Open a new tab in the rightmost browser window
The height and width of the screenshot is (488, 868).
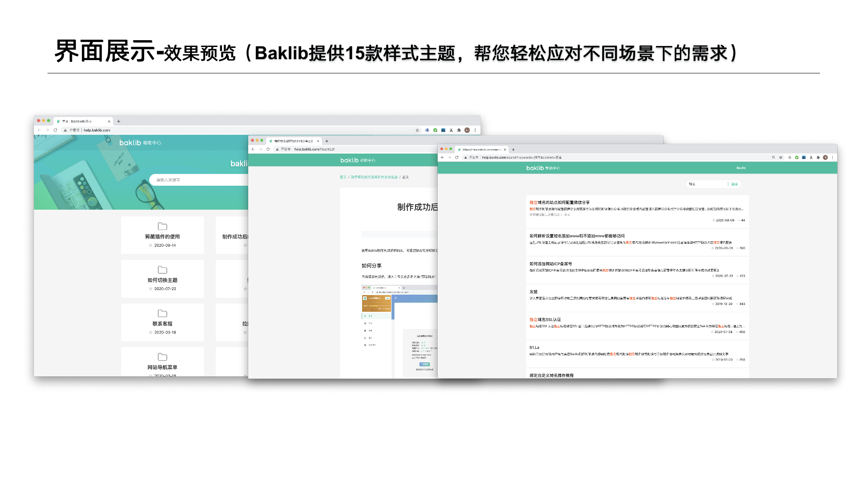(513, 150)
